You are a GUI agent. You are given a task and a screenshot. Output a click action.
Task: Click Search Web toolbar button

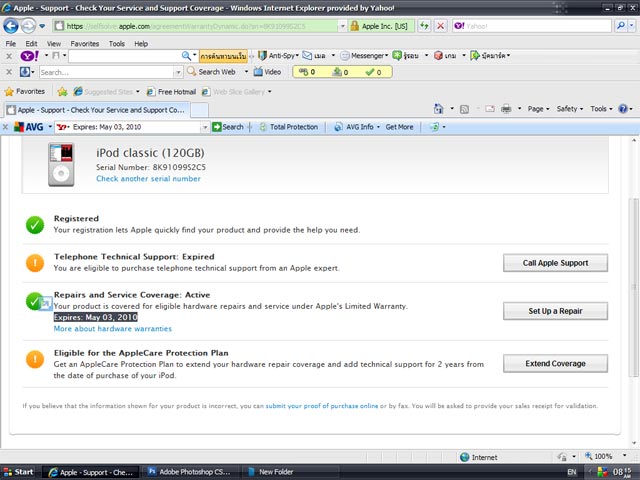coord(211,72)
